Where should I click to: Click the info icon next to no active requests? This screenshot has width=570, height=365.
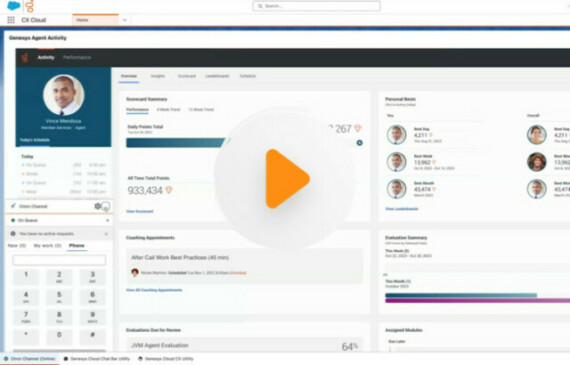[13, 234]
